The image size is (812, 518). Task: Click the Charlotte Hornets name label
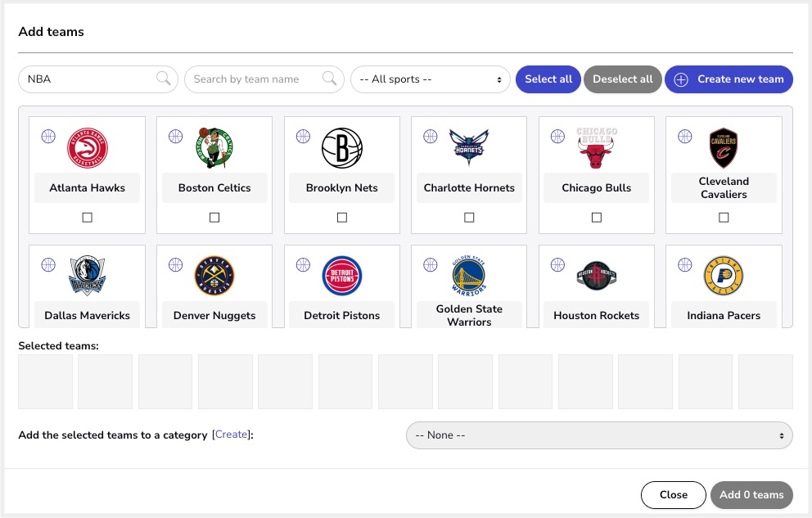[x=469, y=188]
